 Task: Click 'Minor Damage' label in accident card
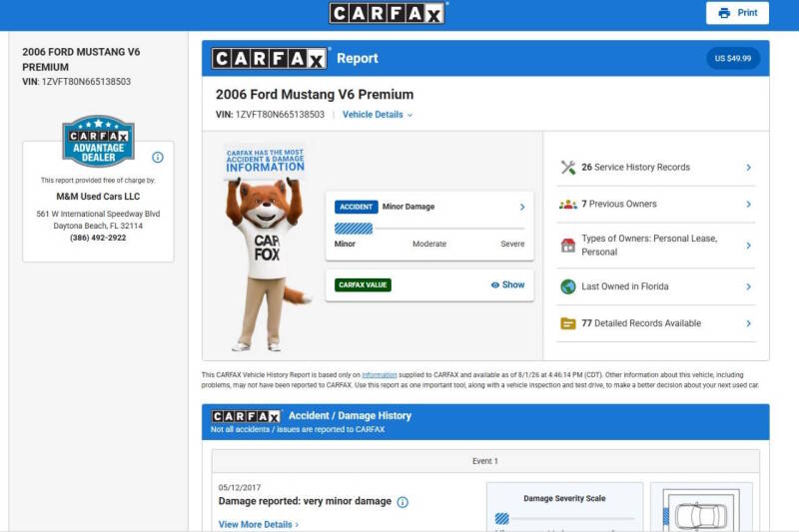click(x=408, y=207)
